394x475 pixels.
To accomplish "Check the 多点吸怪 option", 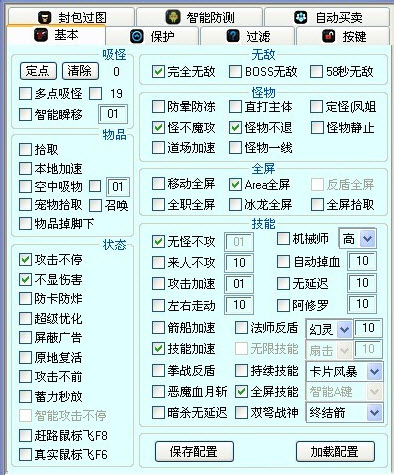I will click(x=25, y=94).
